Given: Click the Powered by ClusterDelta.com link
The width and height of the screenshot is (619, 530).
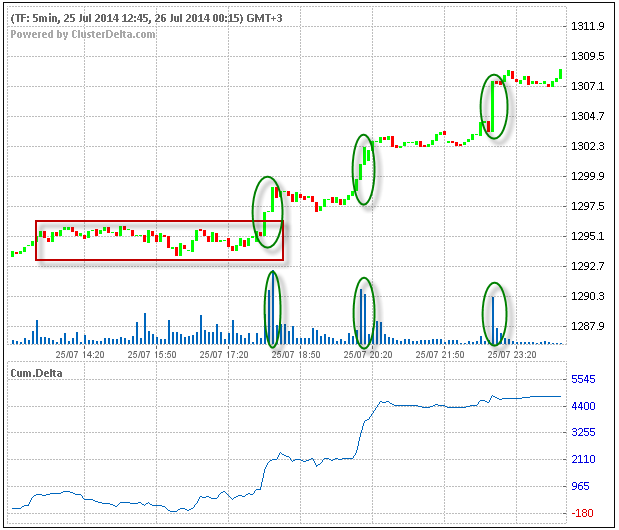Looking at the screenshot, I should (x=83, y=34).
